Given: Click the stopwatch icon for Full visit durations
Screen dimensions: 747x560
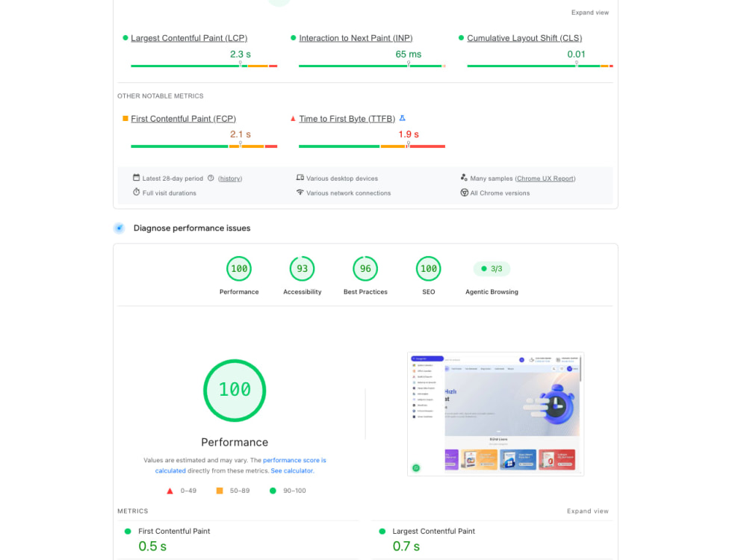Looking at the screenshot, I should tap(136, 192).
